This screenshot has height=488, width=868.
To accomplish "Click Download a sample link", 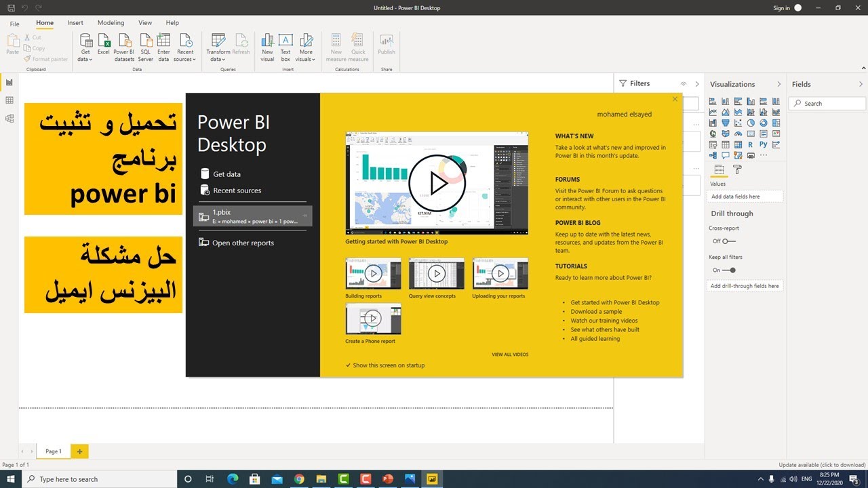I will pos(596,312).
